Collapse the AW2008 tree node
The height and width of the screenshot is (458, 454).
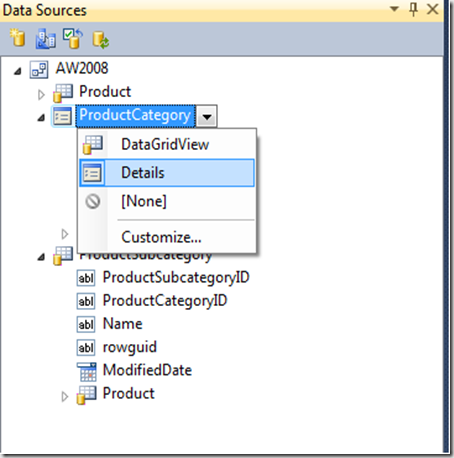pos(18,71)
